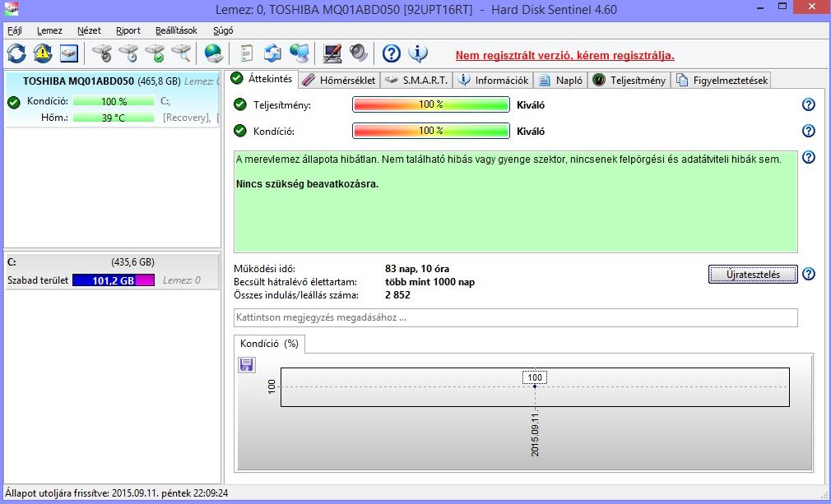Click the '83 nap, 10 óra' value
Image resolution: width=831 pixels, height=504 pixels.
tap(417, 269)
